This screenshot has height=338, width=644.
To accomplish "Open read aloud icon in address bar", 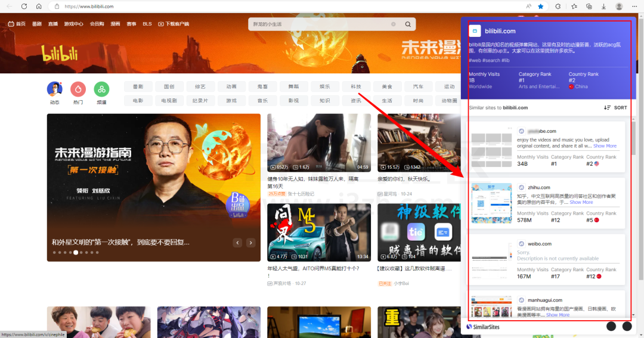I will pos(528,6).
